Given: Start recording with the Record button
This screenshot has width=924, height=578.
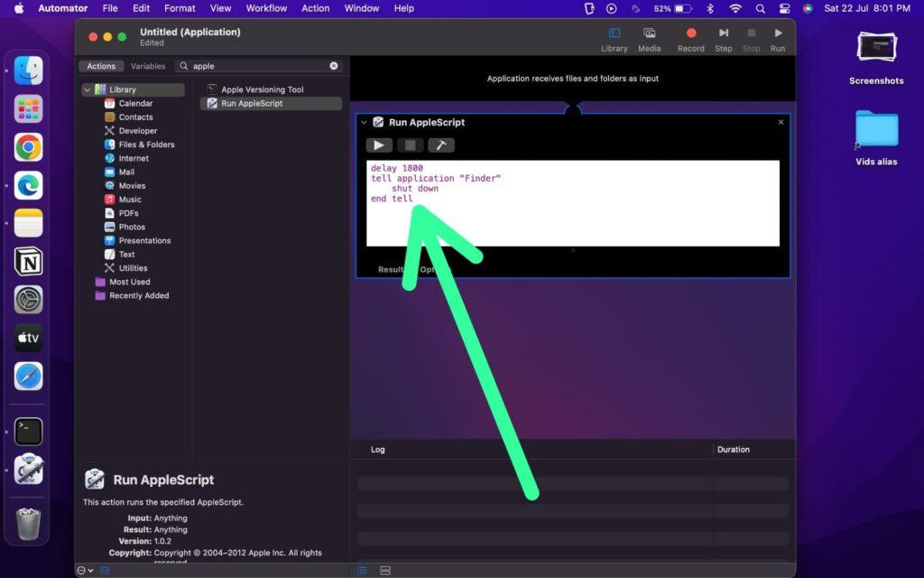Looking at the screenshot, I should [690, 40].
